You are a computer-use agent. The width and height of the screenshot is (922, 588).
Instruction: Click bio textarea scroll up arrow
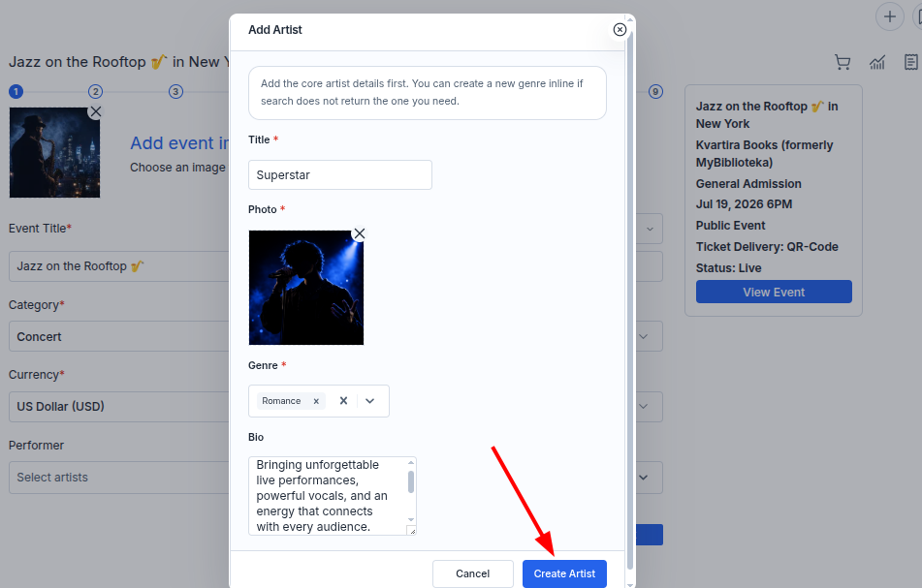[x=411, y=463]
